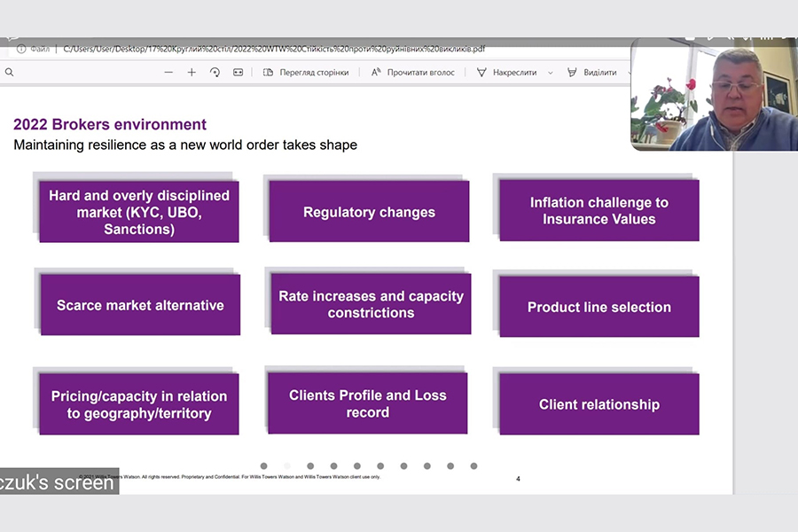
Task: Click the "Inflation challenge to Insurance Values" box
Action: [599, 211]
